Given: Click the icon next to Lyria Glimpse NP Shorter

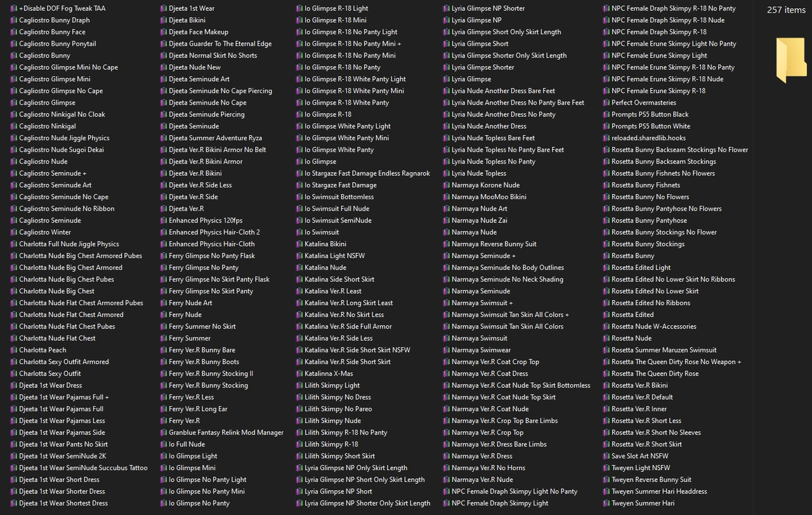Looking at the screenshot, I should click(447, 8).
